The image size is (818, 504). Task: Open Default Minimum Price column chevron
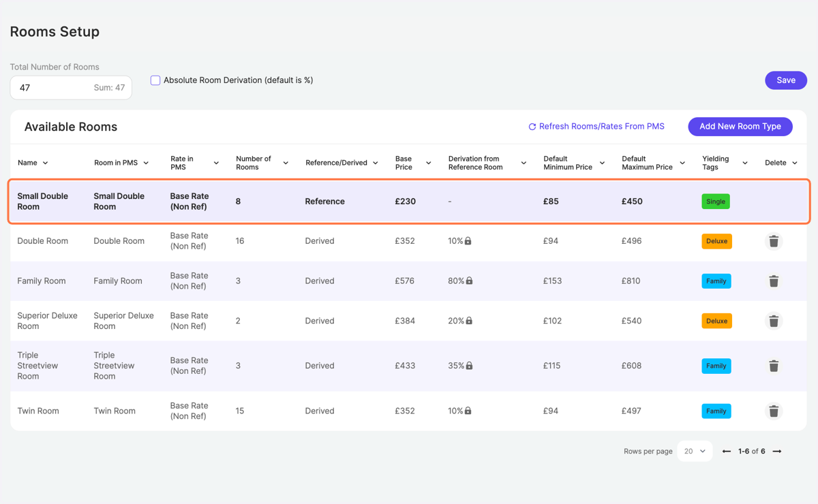(x=602, y=163)
